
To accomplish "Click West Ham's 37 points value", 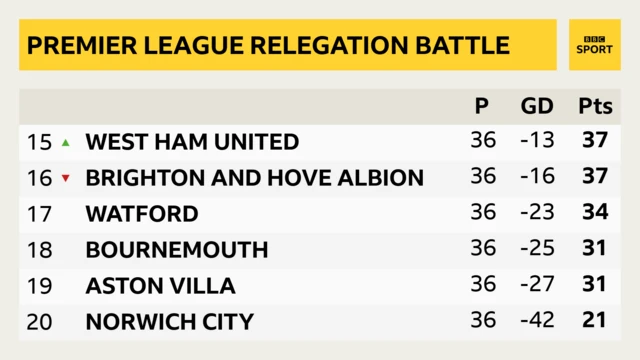I will [595, 140].
